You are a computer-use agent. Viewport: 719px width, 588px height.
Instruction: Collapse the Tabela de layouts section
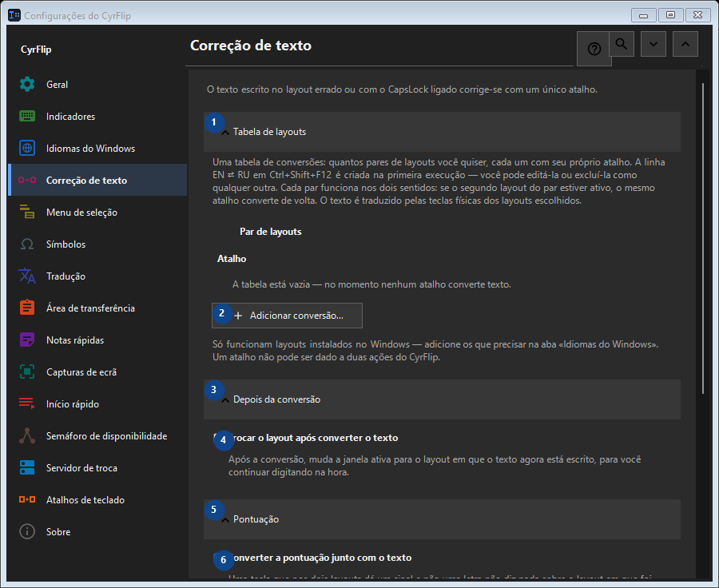[x=442, y=132]
